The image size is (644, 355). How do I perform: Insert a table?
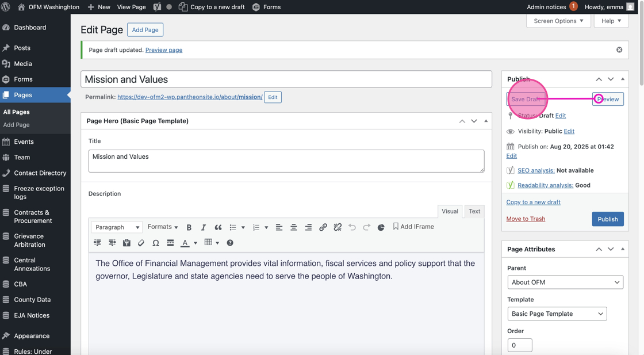208,242
